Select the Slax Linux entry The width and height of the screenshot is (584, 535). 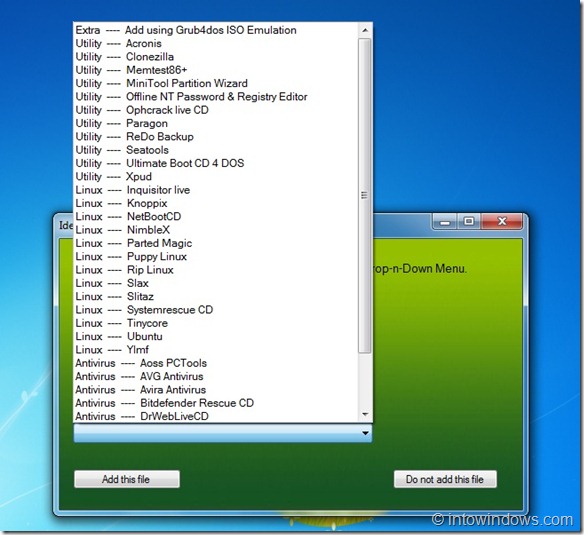tap(216, 283)
